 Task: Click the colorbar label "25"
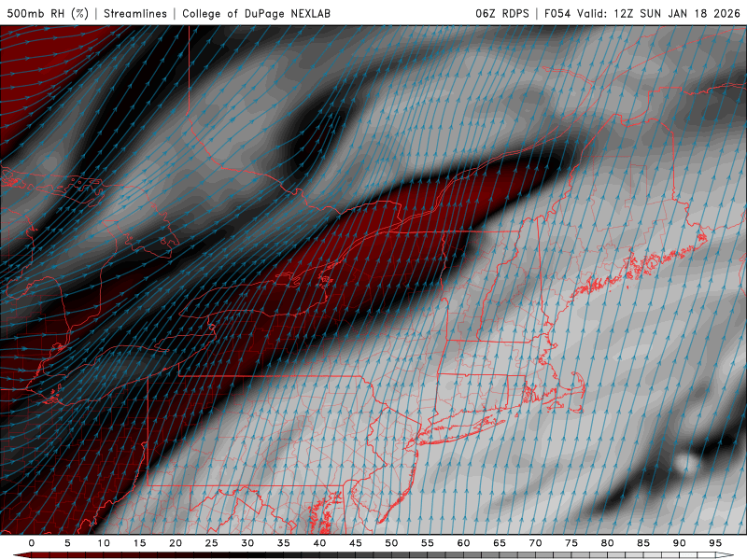(211, 543)
